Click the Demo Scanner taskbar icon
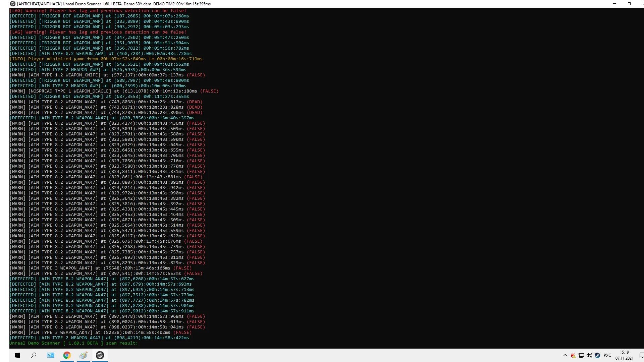 coord(100,355)
